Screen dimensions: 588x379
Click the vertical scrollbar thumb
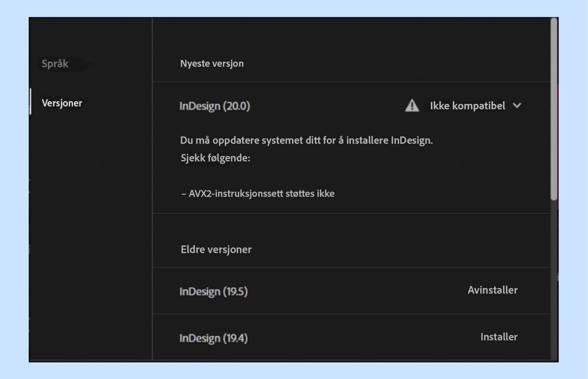coord(554,109)
